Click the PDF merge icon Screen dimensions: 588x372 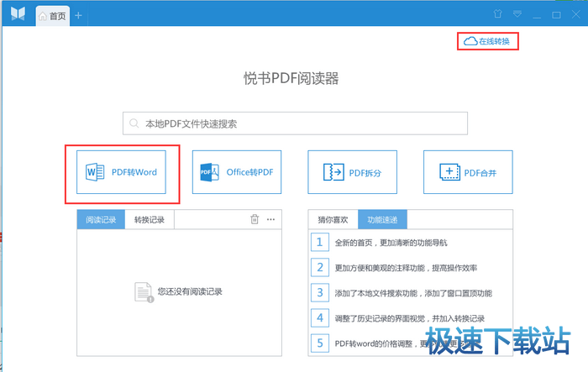tap(449, 172)
